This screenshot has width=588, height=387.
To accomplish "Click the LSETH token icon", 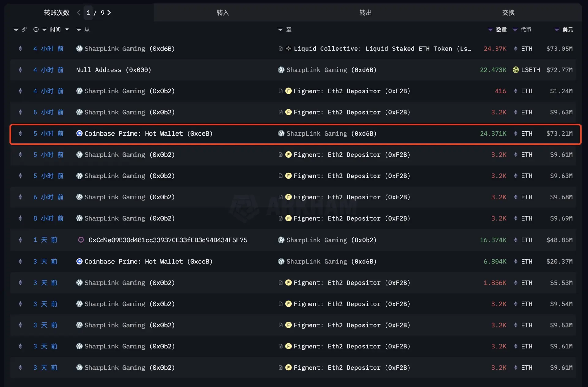I will (x=516, y=70).
